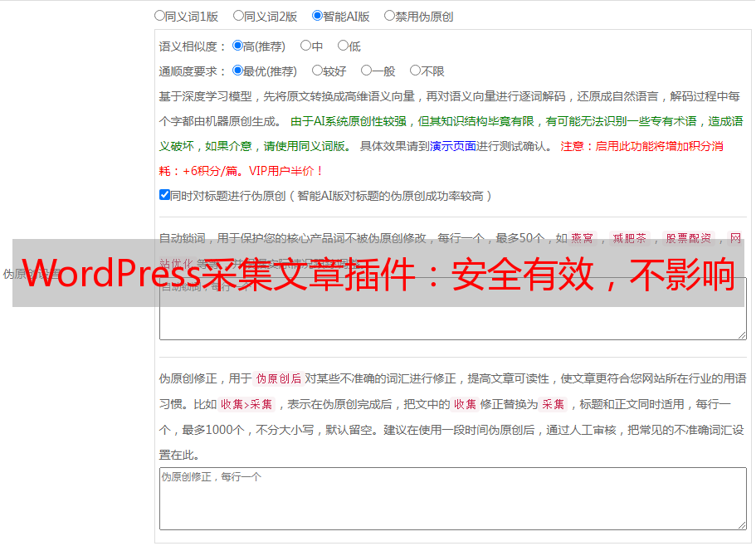756x546 pixels.
Task: Set 通顺度要求 to 较好
Action: (317, 71)
